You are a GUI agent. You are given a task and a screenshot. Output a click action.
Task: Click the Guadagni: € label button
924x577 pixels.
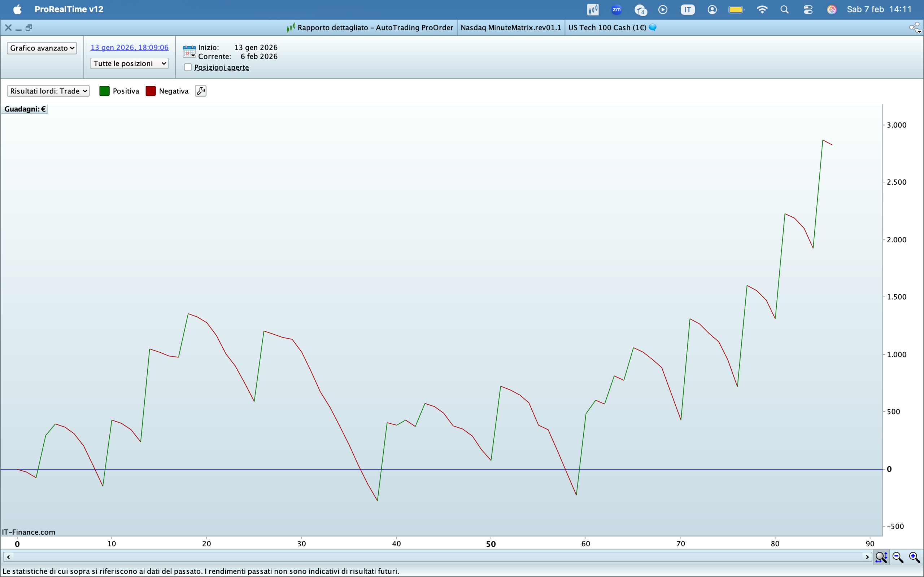pyautogui.click(x=25, y=109)
